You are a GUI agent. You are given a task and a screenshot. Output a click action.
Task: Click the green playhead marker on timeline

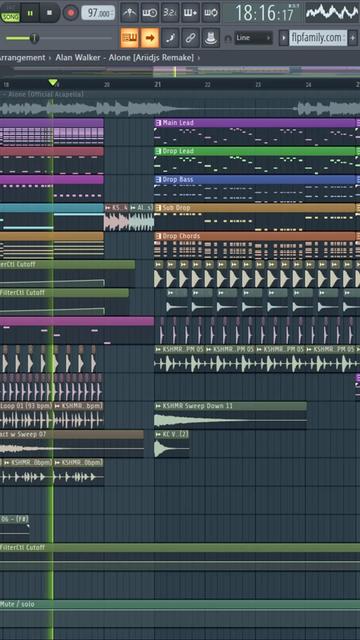tap(53, 83)
